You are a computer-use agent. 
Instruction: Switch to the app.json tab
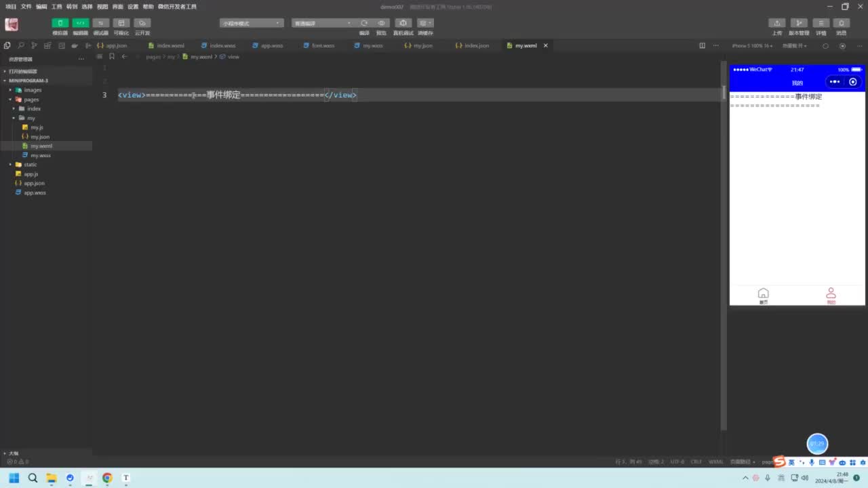coord(116,45)
